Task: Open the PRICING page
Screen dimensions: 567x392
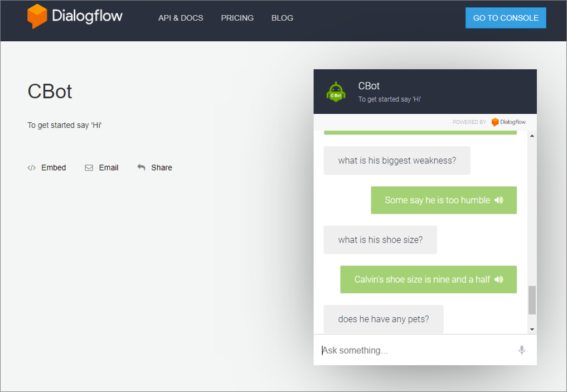Action: pos(237,18)
